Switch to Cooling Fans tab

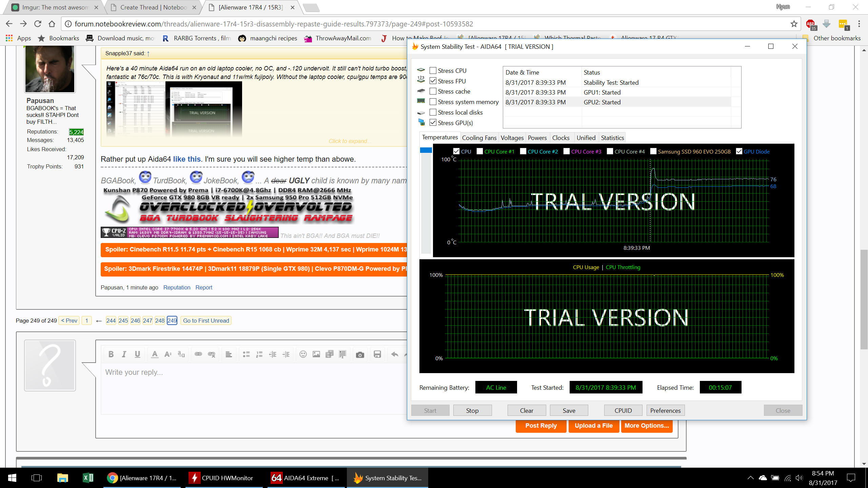tap(479, 138)
